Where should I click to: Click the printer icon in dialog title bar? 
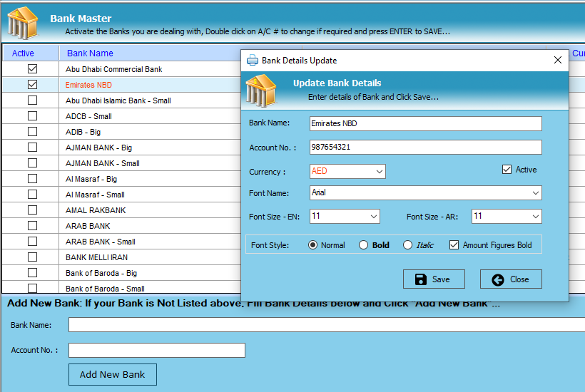pos(253,60)
